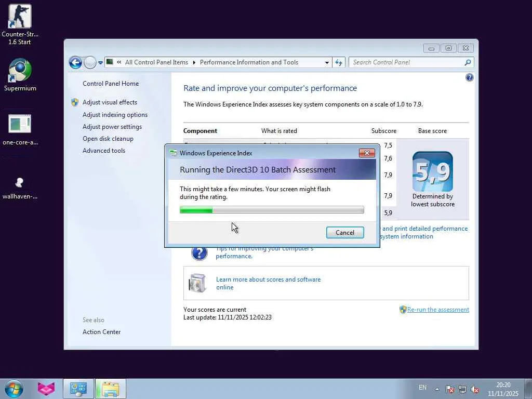Image resolution: width=532 pixels, height=399 pixels.
Task: Open Action Center link
Action: click(101, 332)
